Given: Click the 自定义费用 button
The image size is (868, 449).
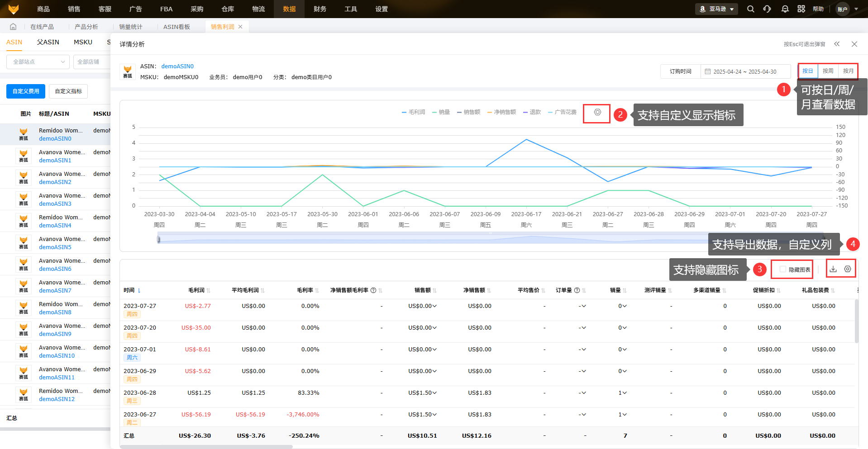Looking at the screenshot, I should tap(26, 91).
